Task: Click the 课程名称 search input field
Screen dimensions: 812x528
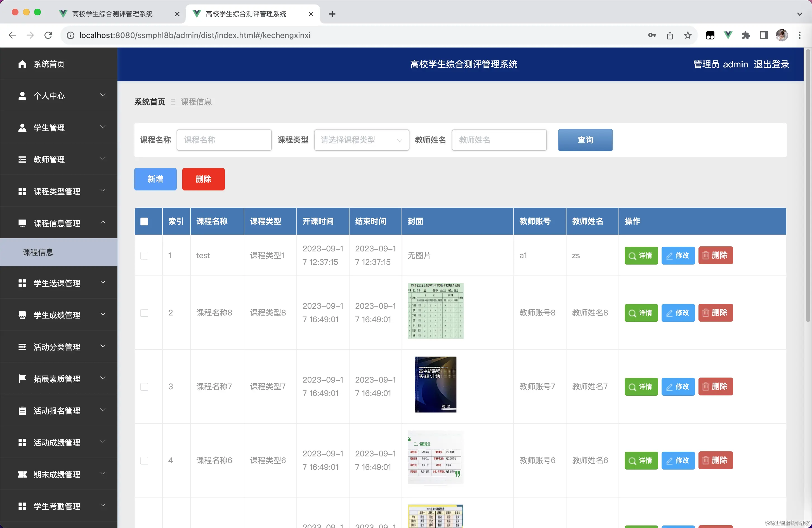Action: pyautogui.click(x=224, y=140)
